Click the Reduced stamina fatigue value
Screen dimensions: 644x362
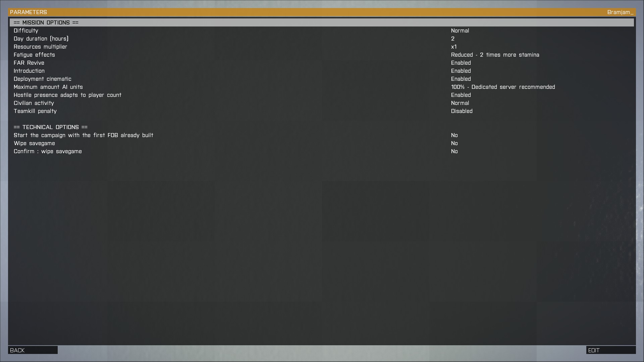tap(495, 55)
